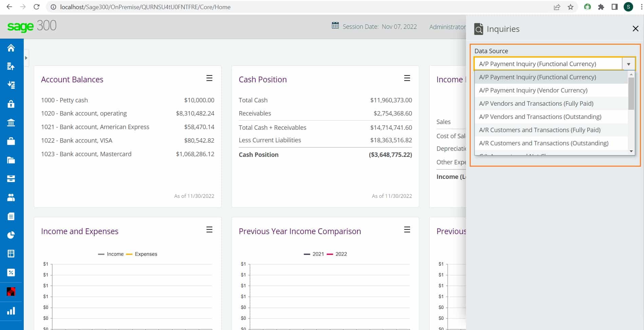
Task: Click the session date calendar icon
Action: (335, 25)
